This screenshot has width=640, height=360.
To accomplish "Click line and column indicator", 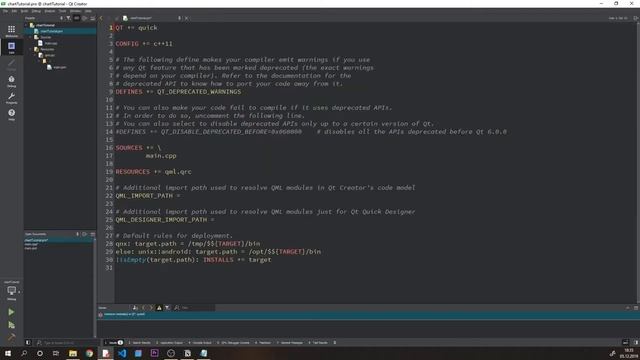I will click(618, 18).
